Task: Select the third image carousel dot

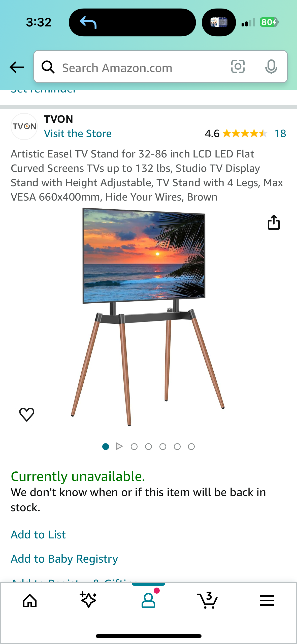Action: 134,446
